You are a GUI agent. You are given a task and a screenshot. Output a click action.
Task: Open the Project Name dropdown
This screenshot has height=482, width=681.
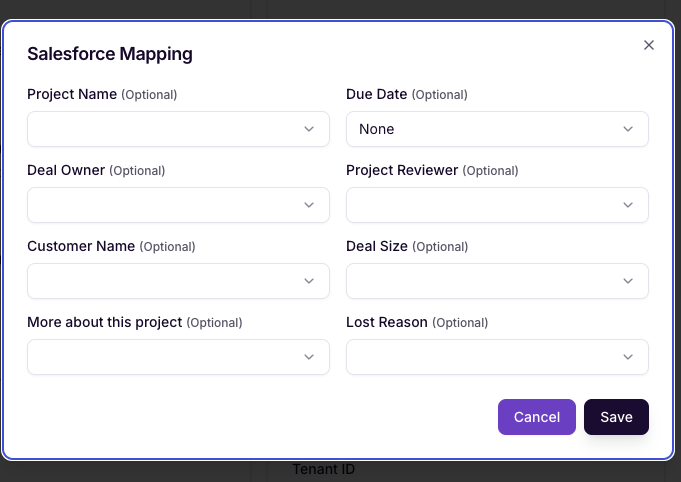tap(178, 129)
